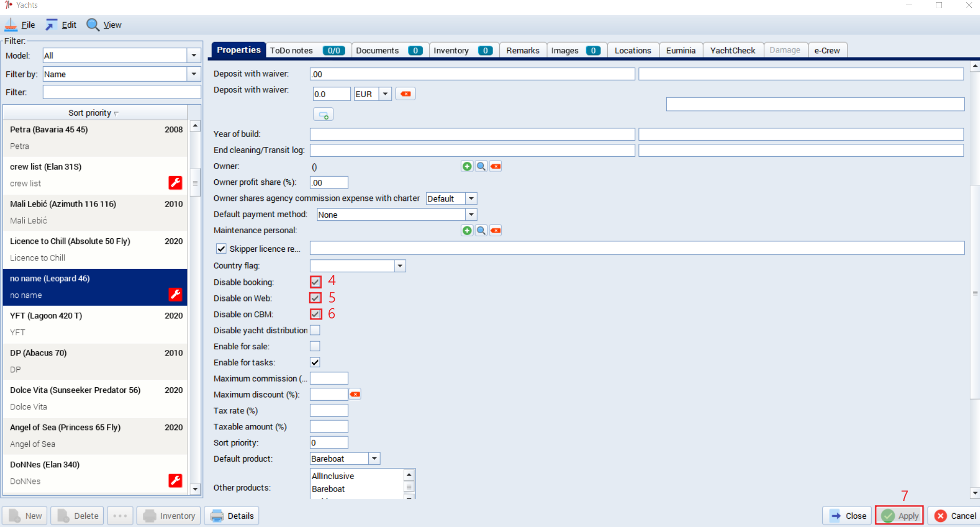The image size is (980, 527).
Task: Click the Delete button
Action: click(78, 516)
